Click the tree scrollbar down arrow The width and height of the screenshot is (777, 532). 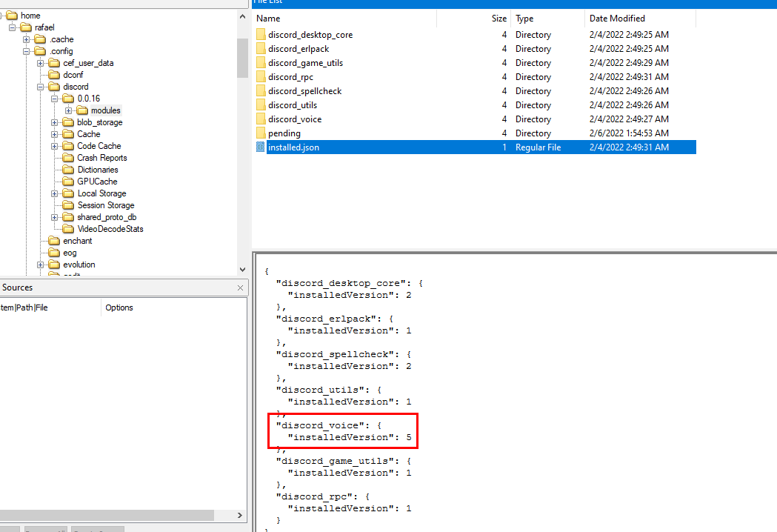tap(242, 270)
